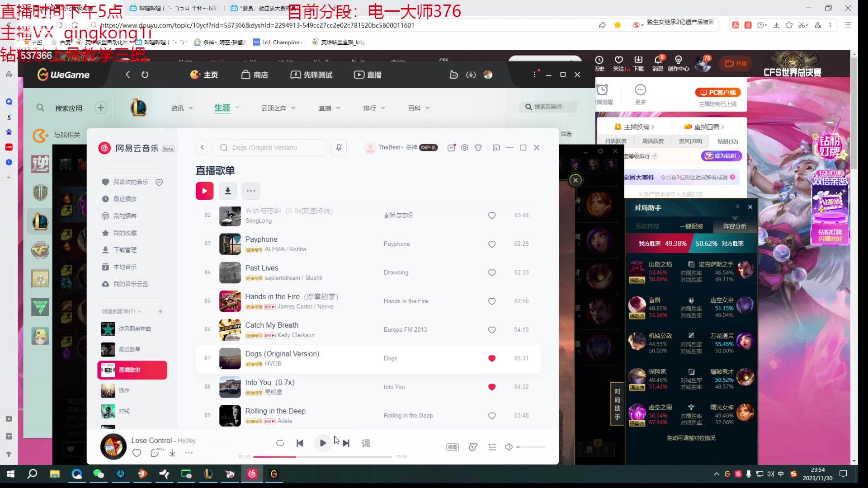Open comments for current song

156,452
